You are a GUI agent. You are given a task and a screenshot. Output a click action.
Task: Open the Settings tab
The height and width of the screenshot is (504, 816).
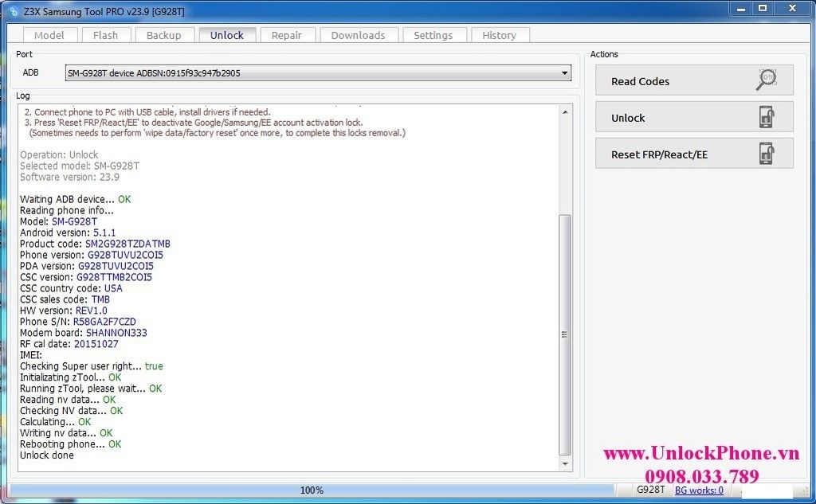point(433,35)
